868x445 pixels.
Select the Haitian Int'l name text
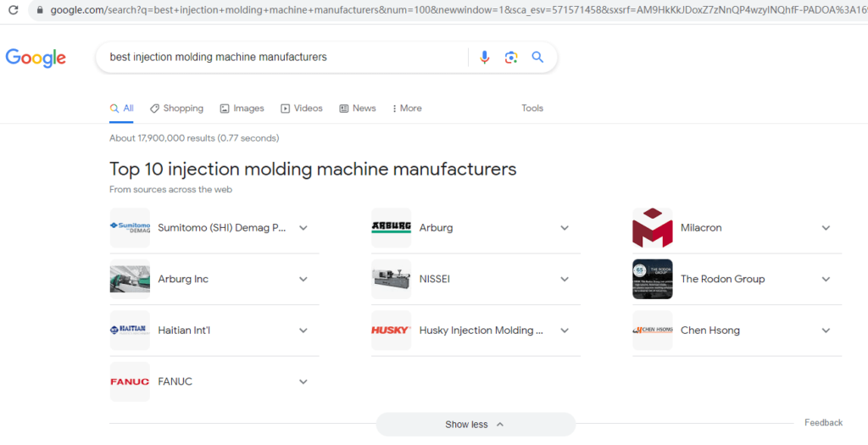(x=184, y=331)
